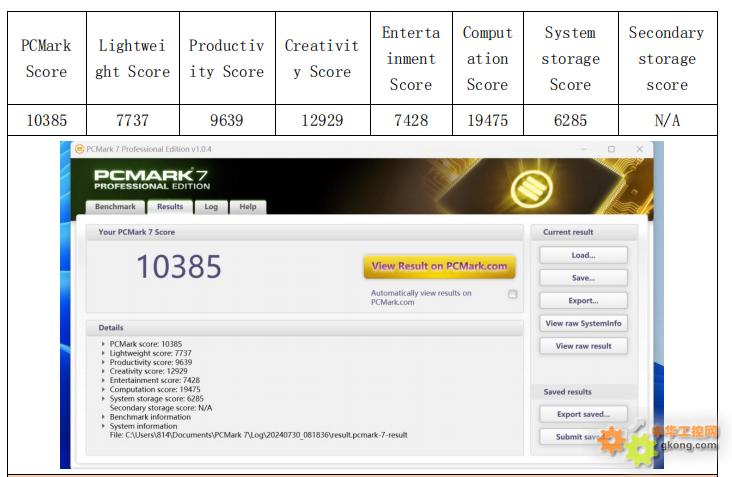The height and width of the screenshot is (477, 732).
Task: Expand the PCMark score 10385 detail row
Action: tap(103, 344)
